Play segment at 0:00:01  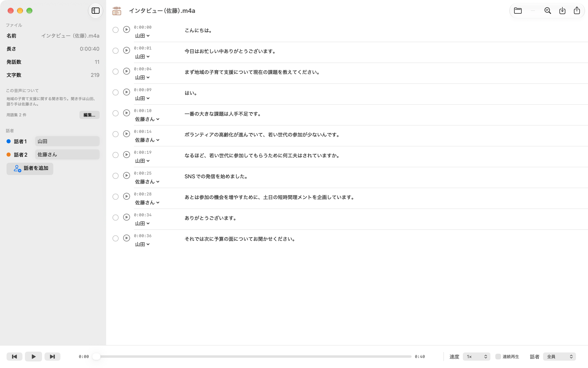click(x=126, y=50)
